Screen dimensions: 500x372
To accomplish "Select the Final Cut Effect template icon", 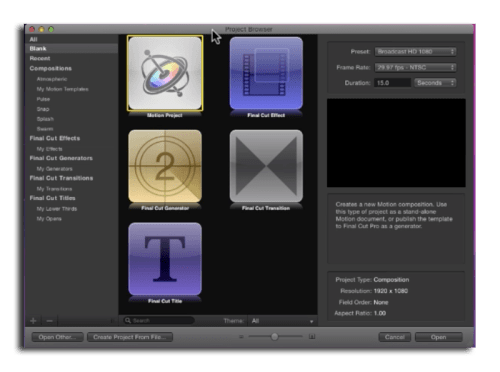I will (266, 73).
